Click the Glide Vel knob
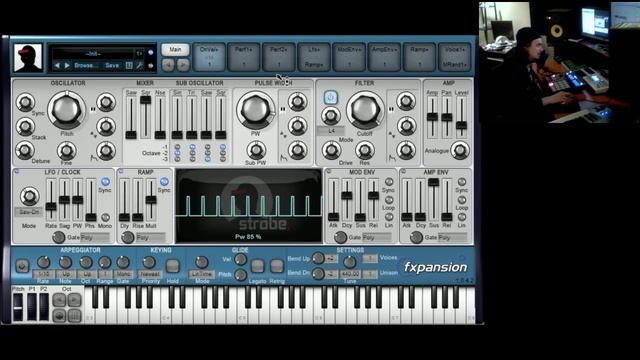The width and height of the screenshot is (640, 360). [x=240, y=259]
